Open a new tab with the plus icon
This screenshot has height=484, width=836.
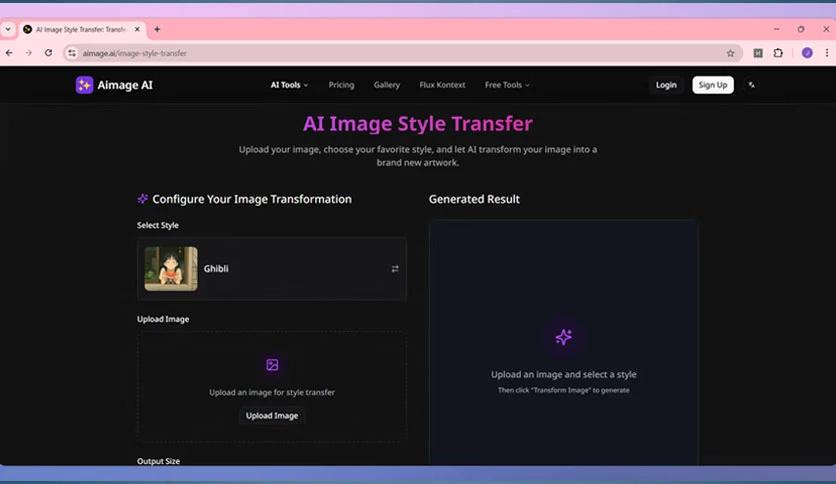[x=157, y=29]
